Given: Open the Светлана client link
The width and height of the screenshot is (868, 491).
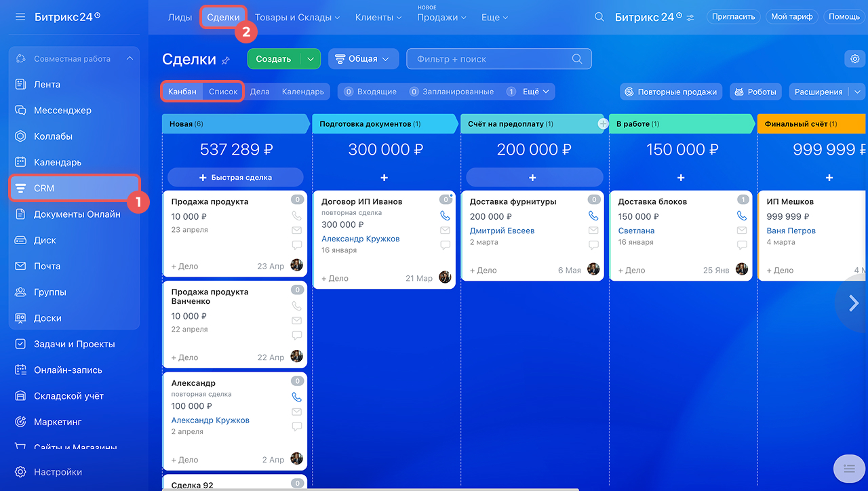Looking at the screenshot, I should click(636, 231).
